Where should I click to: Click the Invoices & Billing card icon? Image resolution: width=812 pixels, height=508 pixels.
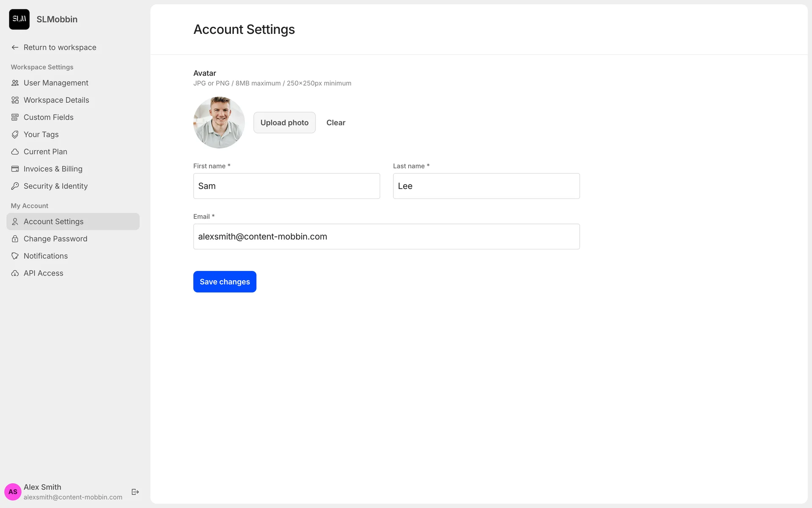coord(15,169)
